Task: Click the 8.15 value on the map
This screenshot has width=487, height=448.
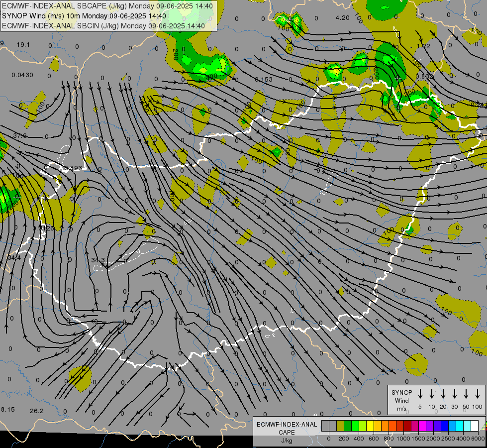Action: tap(8, 410)
